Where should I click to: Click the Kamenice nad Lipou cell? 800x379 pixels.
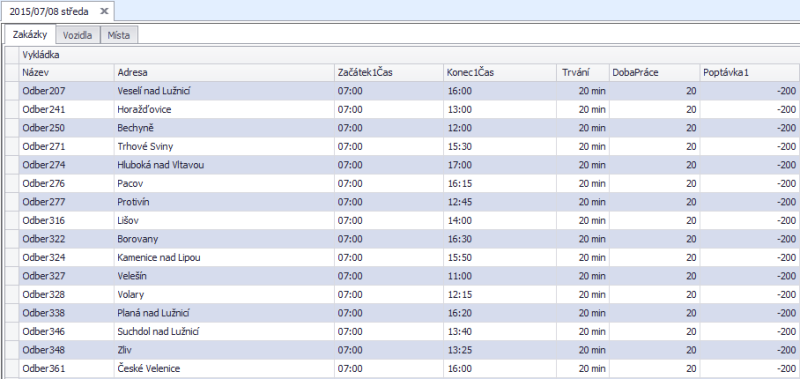pyautogui.click(x=224, y=257)
